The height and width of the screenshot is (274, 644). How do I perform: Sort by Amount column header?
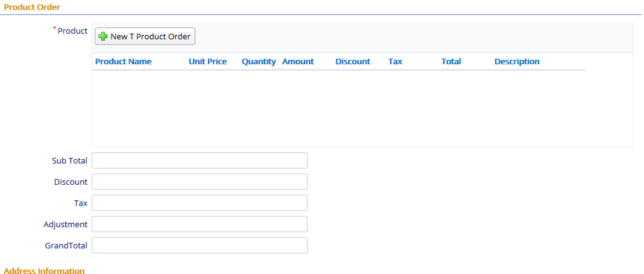298,62
